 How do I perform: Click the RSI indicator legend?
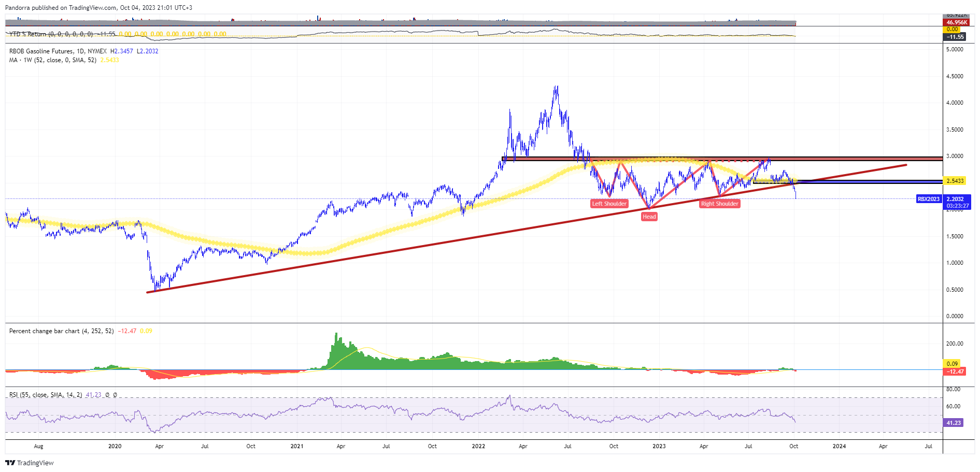click(x=46, y=395)
